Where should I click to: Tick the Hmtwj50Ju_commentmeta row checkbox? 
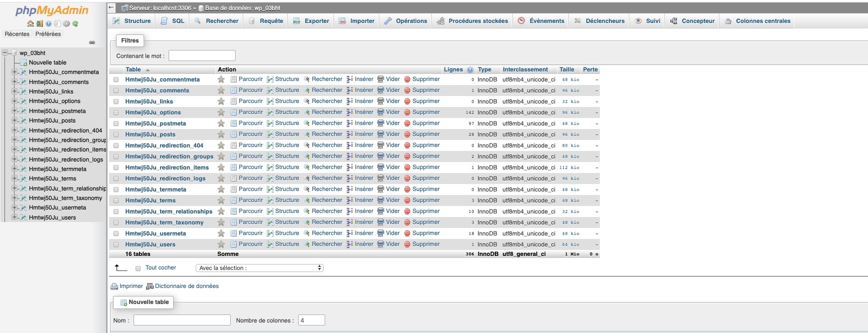tap(116, 79)
